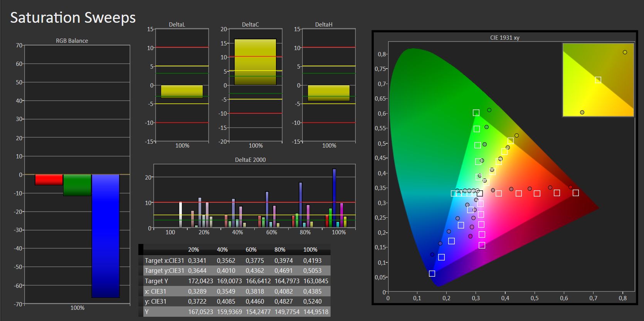Screen dimensions: 644x321
Task: Click the table cell with value 159,9369
Action: click(229, 312)
